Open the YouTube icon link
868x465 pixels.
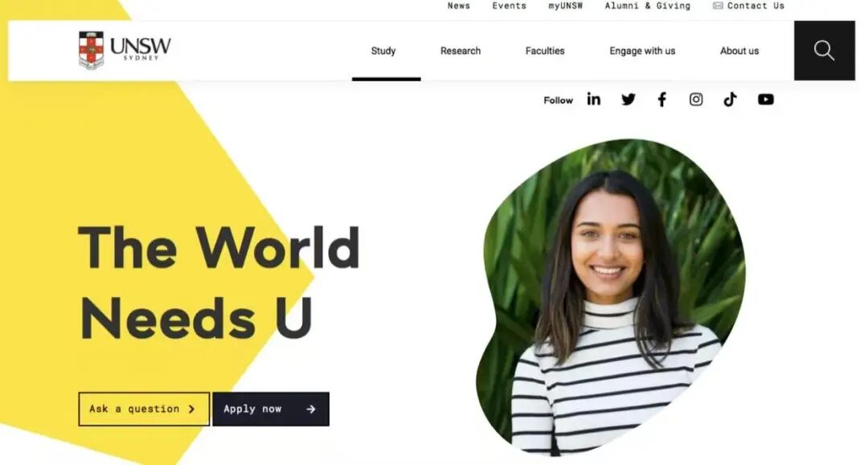(766, 99)
